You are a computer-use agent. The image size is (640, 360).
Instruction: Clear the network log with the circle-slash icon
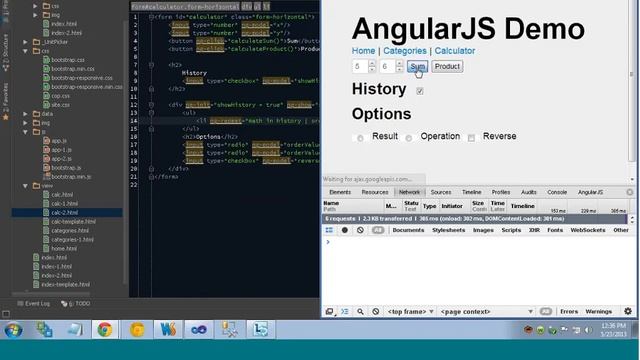click(360, 230)
